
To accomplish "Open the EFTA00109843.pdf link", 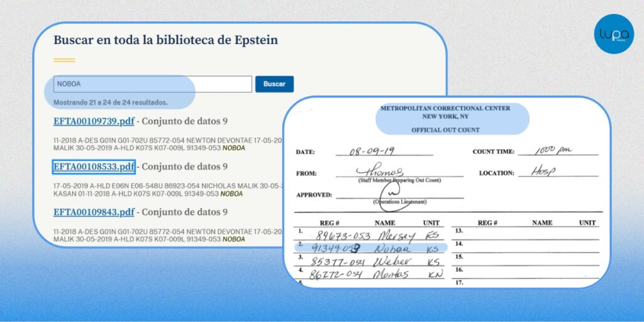I will click(94, 212).
